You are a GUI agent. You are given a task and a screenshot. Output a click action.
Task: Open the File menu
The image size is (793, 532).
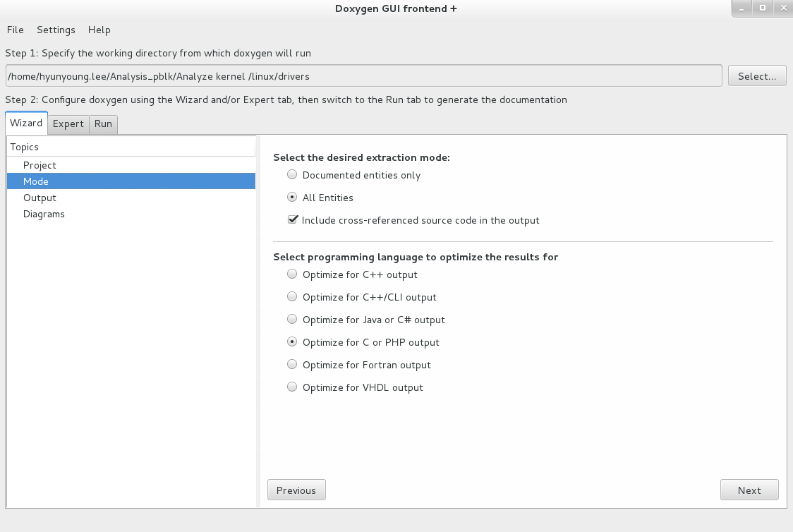point(16,30)
